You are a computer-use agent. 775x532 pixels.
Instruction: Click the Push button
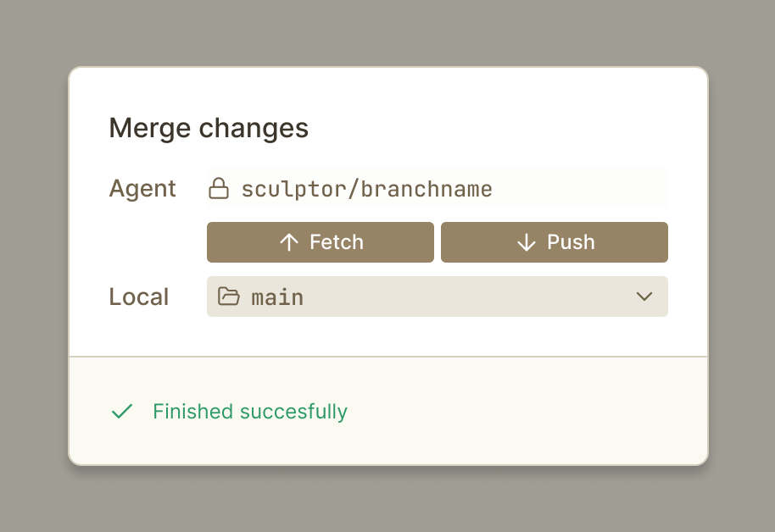click(x=554, y=241)
